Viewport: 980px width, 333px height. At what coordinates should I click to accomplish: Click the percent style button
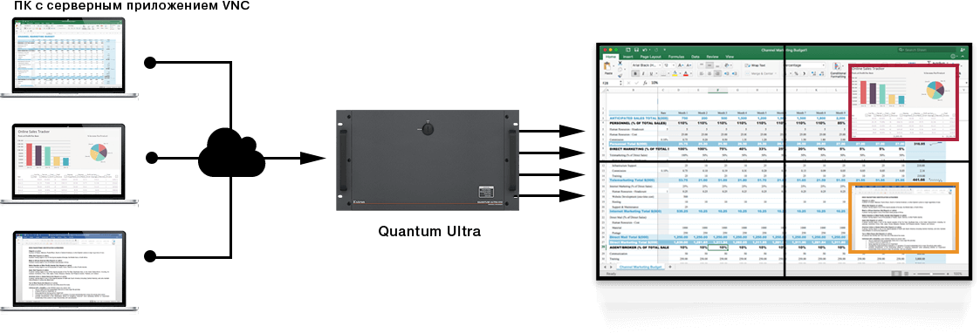tap(796, 73)
